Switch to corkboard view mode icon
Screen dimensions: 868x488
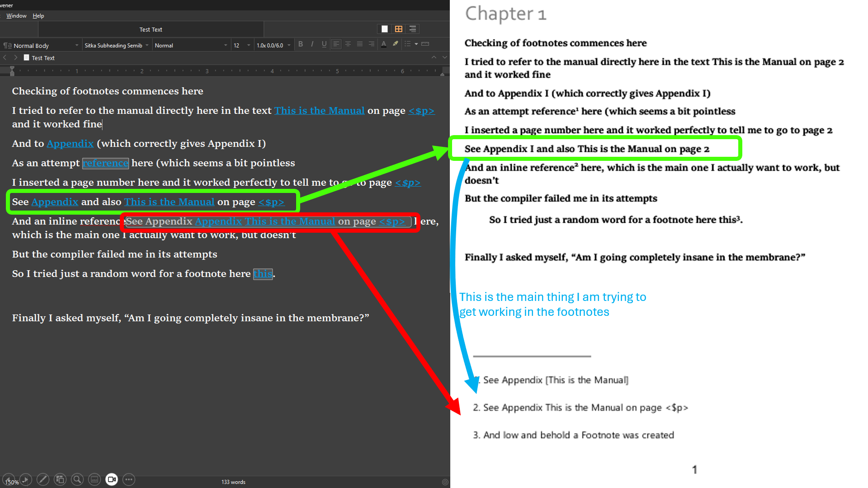[399, 29]
